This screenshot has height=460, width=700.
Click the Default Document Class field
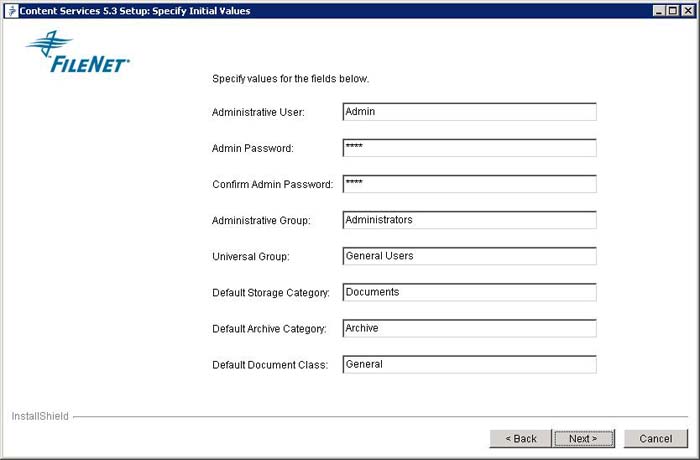469,364
